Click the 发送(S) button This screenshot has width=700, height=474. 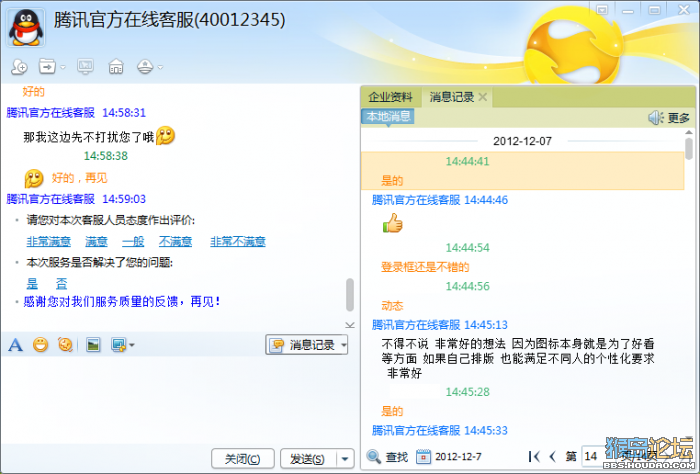(x=307, y=459)
